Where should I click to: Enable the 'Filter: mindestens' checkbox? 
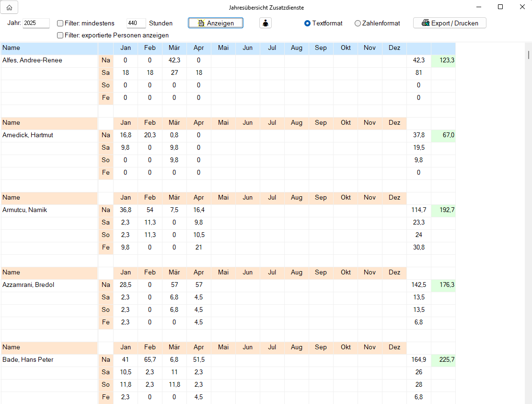pos(60,23)
